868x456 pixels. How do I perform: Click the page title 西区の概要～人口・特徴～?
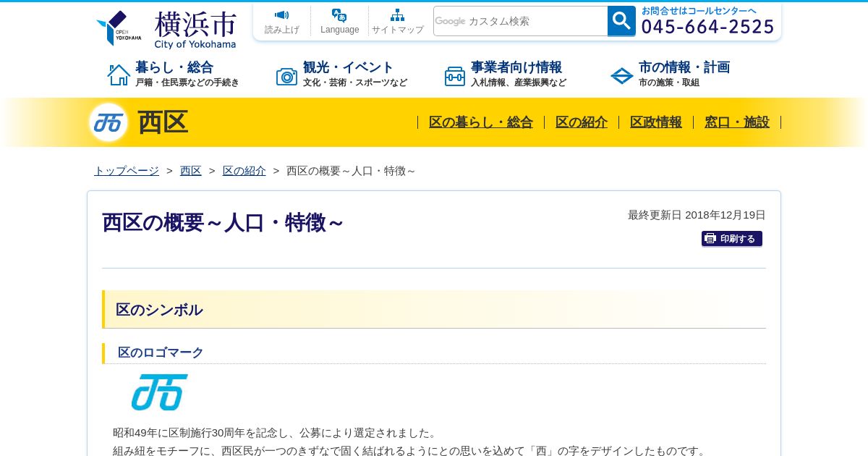pyautogui.click(x=223, y=223)
